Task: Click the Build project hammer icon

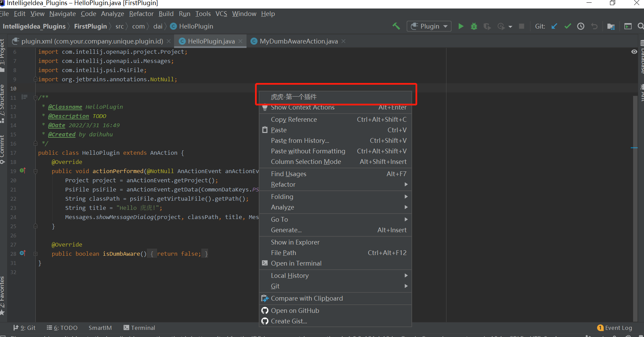Action: [396, 26]
